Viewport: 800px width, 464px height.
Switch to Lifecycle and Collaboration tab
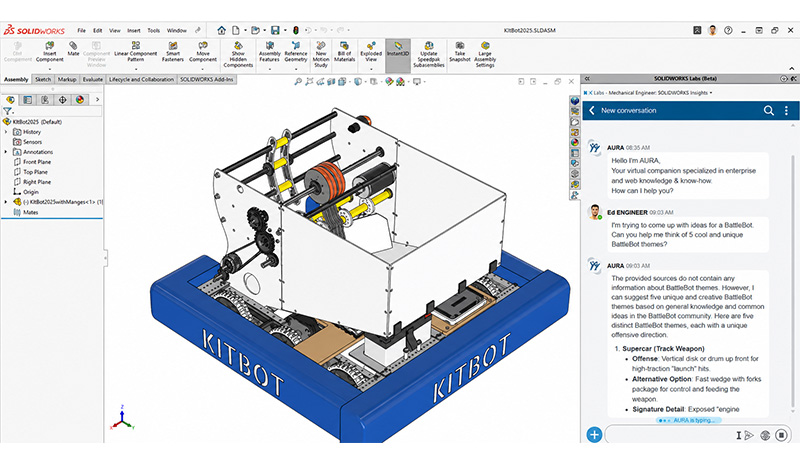click(141, 80)
